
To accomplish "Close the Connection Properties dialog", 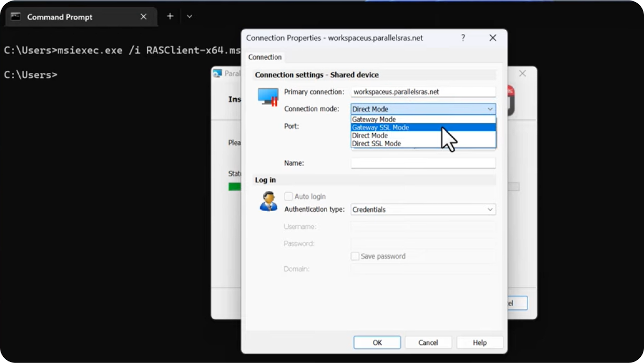I will click(492, 38).
